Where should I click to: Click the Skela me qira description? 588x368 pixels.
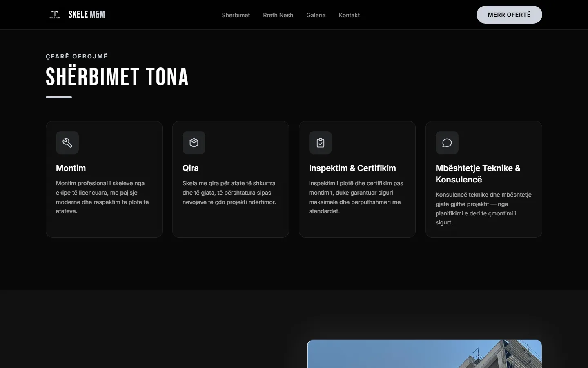coord(229,193)
